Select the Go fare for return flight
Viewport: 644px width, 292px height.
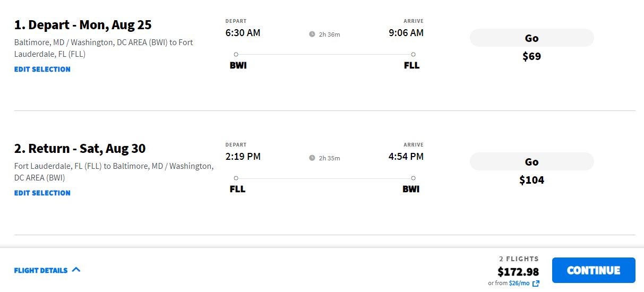(531, 162)
